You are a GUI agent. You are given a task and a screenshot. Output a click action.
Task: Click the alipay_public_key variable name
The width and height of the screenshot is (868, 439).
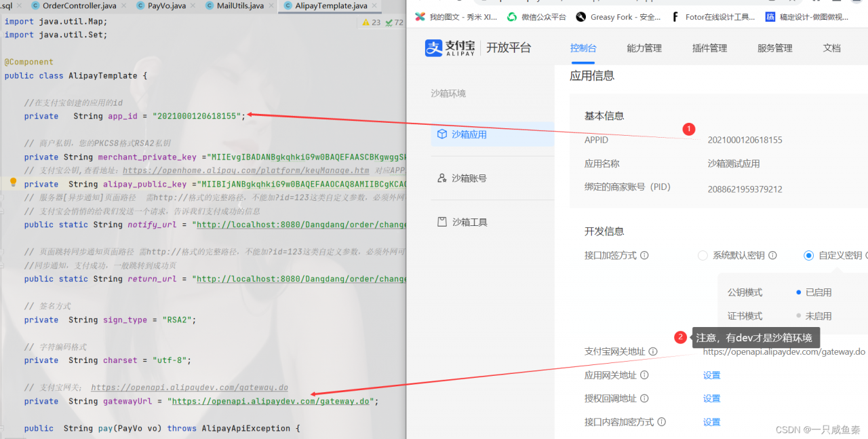point(144,184)
